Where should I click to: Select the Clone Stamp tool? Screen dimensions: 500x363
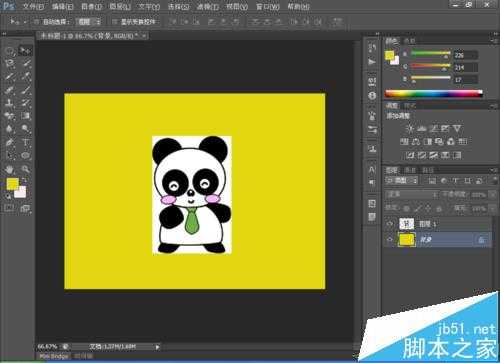[x=9, y=103]
